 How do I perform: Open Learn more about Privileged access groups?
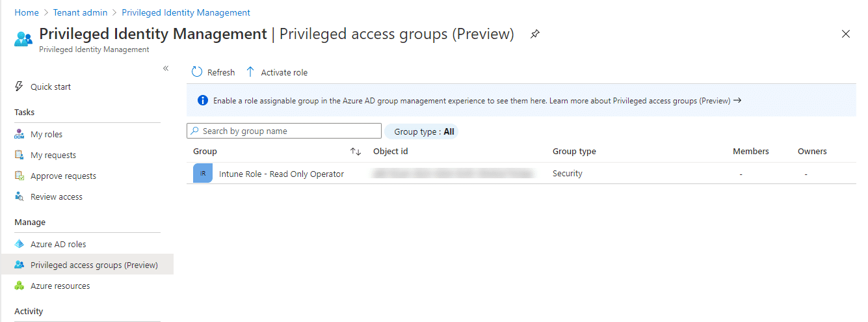(640, 101)
